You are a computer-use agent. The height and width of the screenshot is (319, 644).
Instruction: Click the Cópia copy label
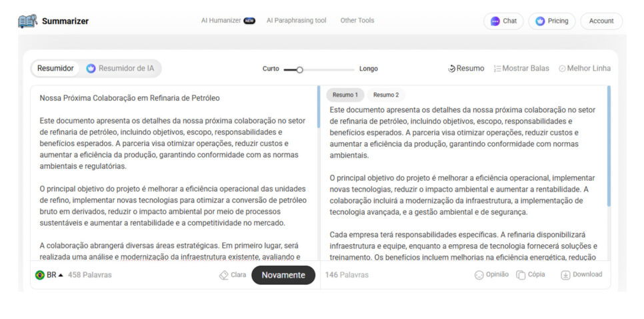tap(537, 274)
